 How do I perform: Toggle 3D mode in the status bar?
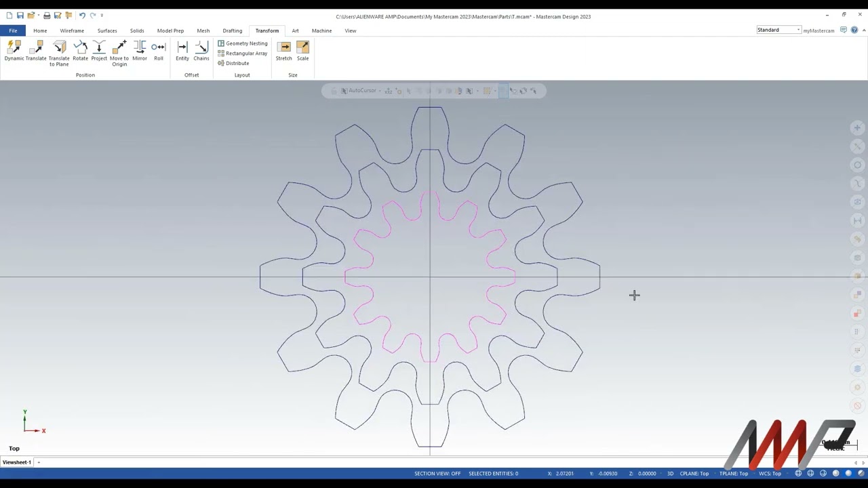coord(670,473)
